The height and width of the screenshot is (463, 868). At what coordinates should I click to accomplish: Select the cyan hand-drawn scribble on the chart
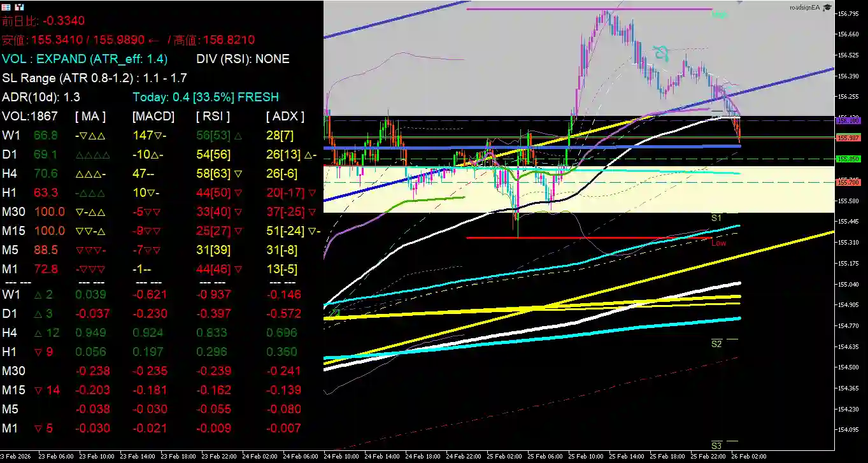pyautogui.click(x=662, y=51)
